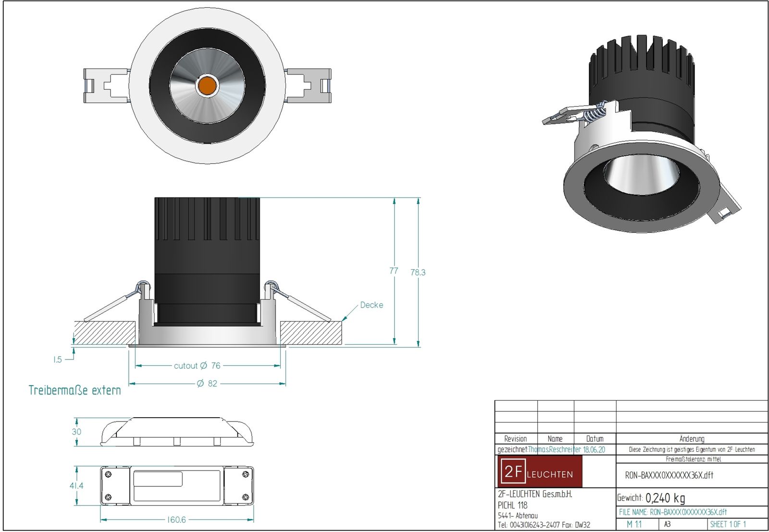Select the Gewicht 0,240 kg field

(651, 498)
